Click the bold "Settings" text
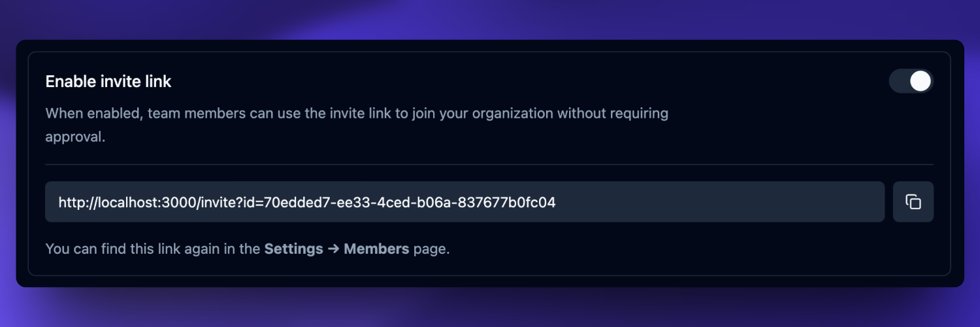The image size is (980, 327). pyautogui.click(x=293, y=249)
